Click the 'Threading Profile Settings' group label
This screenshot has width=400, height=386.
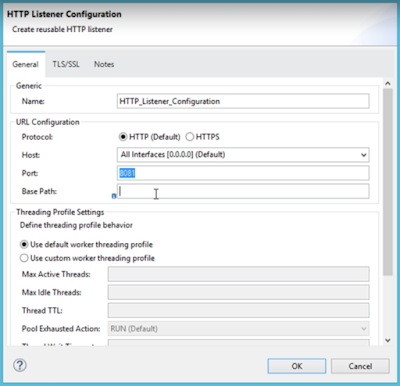coord(60,212)
